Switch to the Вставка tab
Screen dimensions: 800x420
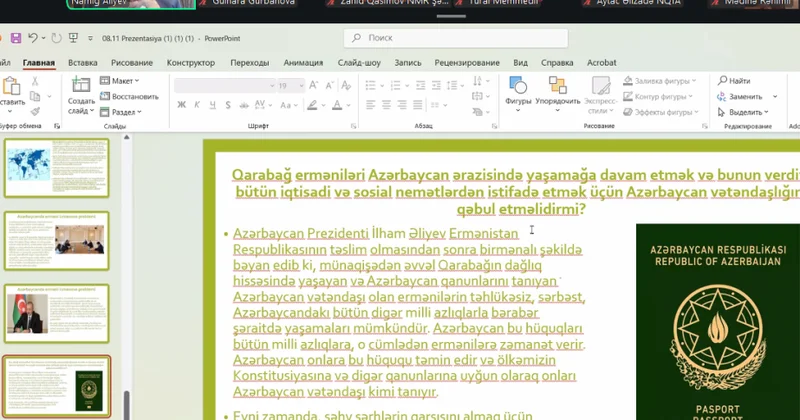83,63
